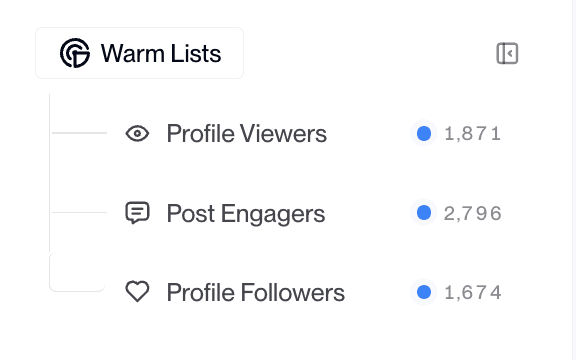576x360 pixels.
Task: Collapse the sidebar using the panel icon
Action: click(x=507, y=53)
